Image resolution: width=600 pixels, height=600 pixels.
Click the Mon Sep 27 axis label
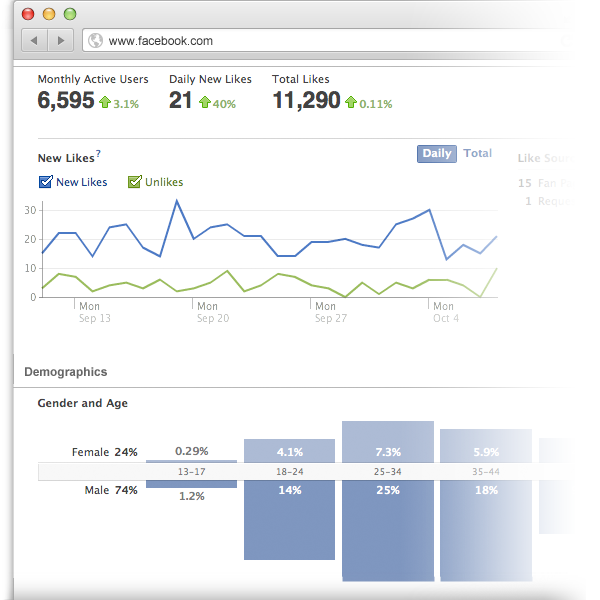[x=331, y=312]
